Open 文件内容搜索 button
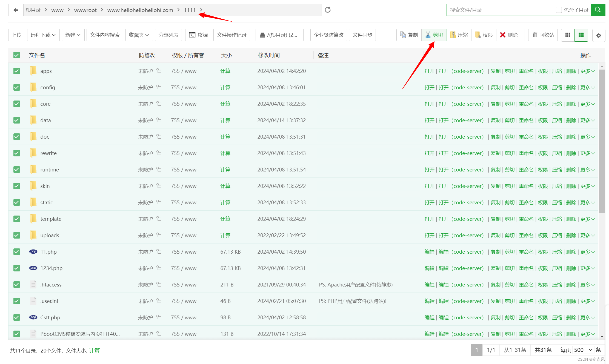The image size is (609, 364). [105, 35]
